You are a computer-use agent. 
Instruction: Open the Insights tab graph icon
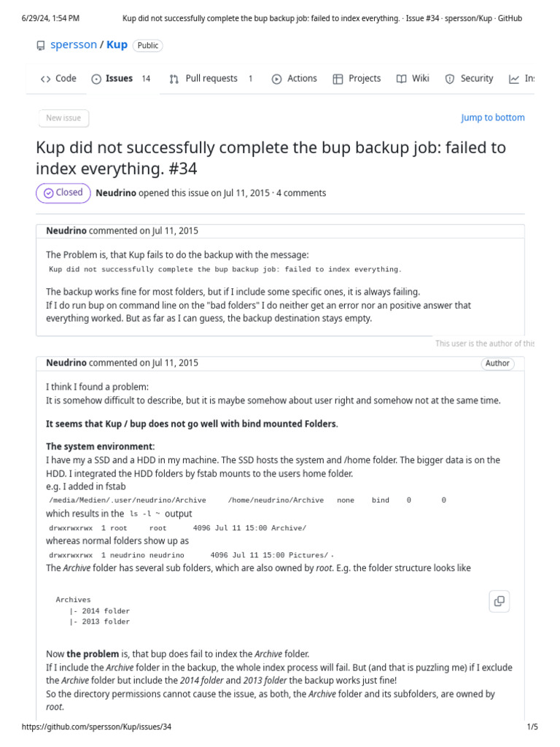pyautogui.click(x=514, y=79)
